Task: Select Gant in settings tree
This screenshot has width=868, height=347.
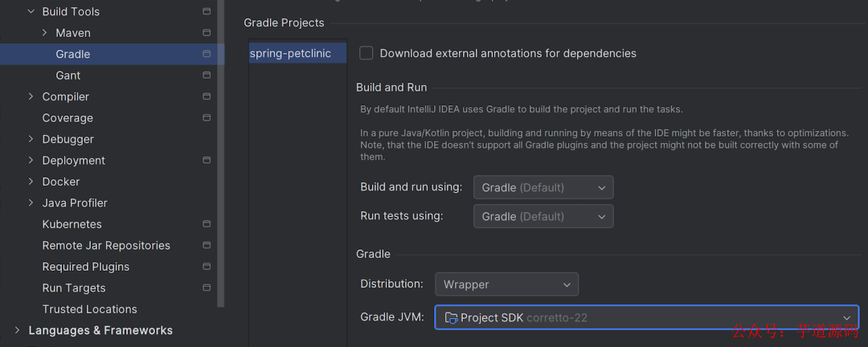Action: click(x=68, y=76)
